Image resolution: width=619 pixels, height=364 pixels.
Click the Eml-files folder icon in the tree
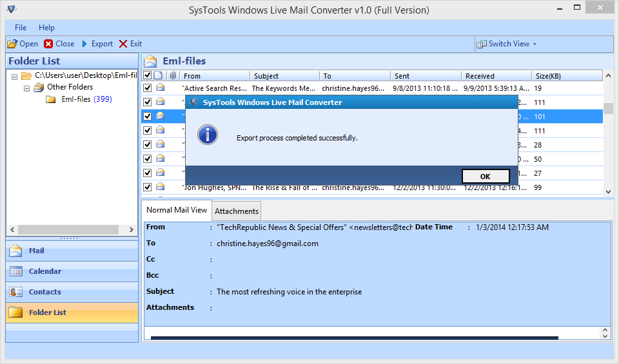(x=50, y=99)
